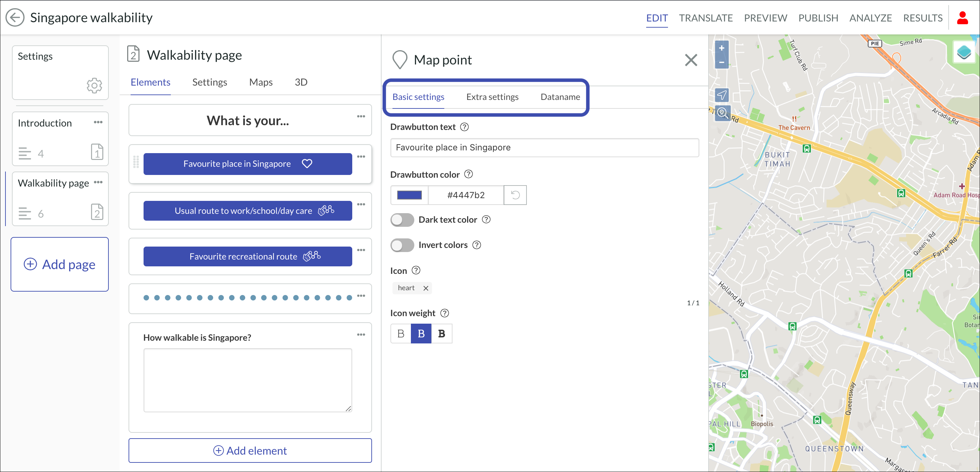
Task: Go to EDIT in top navigation
Action: coord(657,18)
